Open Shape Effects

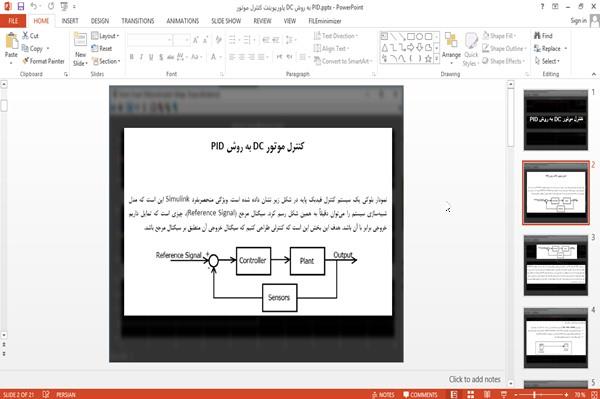pos(502,61)
